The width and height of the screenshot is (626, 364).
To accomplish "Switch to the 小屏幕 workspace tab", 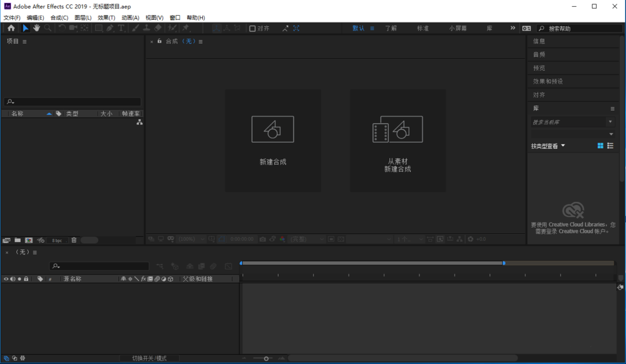I will point(456,28).
